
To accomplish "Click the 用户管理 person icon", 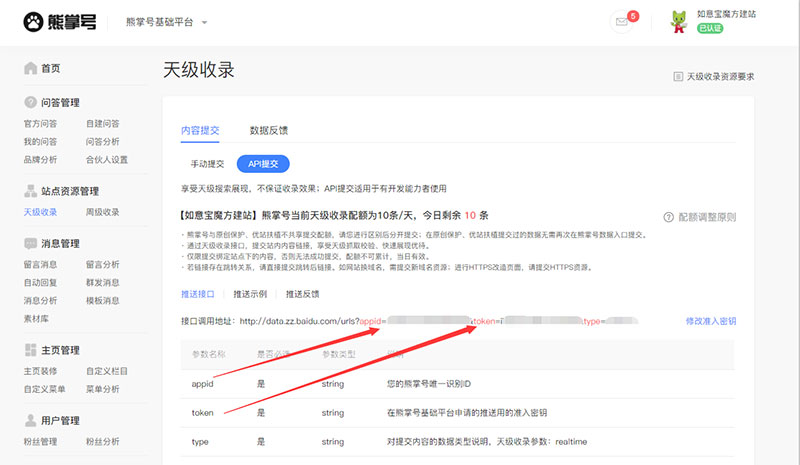I will pos(30,420).
